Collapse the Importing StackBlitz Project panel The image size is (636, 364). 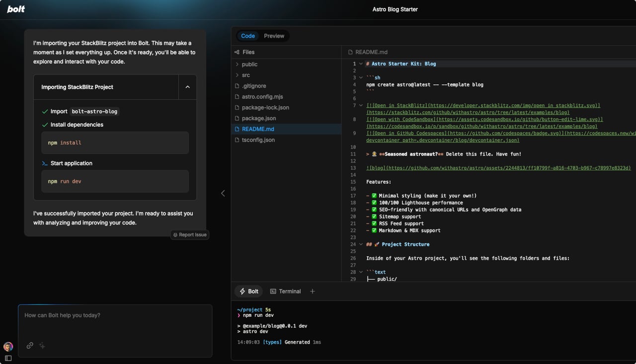187,87
